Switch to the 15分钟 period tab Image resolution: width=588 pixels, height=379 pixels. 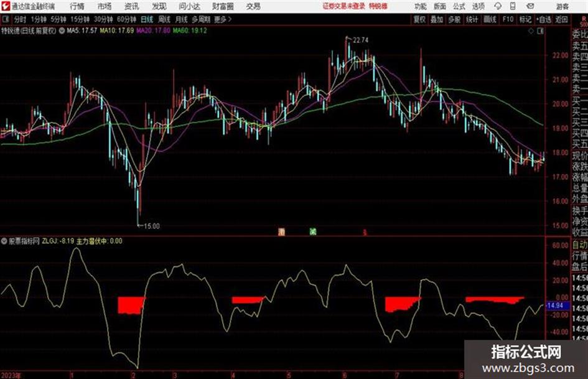pos(80,19)
